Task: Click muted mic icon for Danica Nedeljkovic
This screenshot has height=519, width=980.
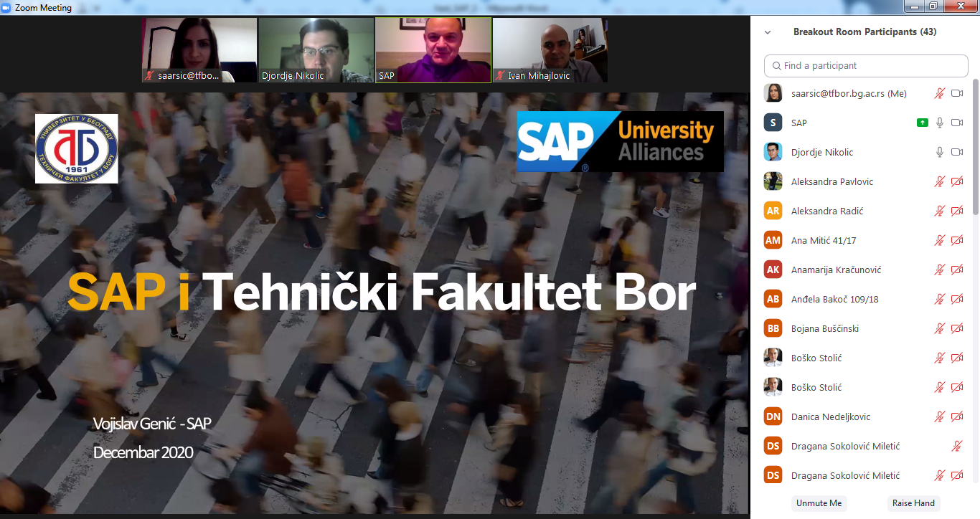Action: [x=939, y=416]
